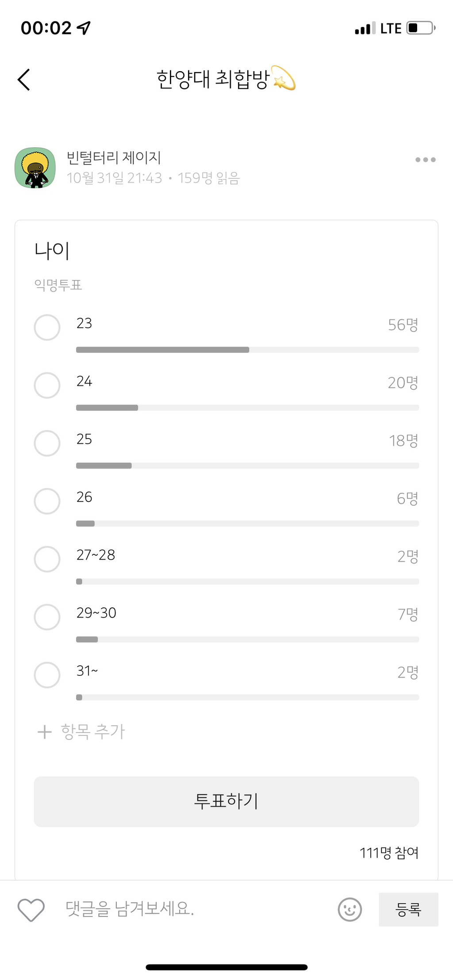453x980 pixels.
Task: Tap the 투표하기 vote button
Action: 226,801
